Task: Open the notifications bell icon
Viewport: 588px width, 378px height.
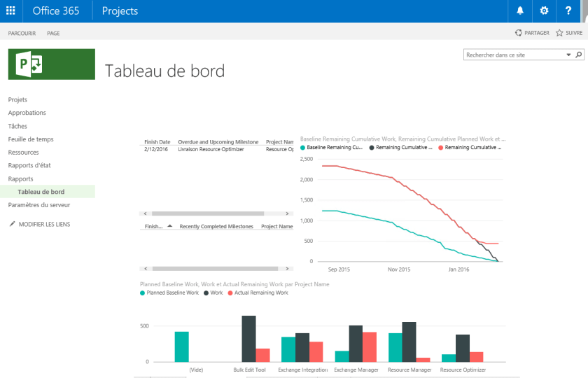Action: [x=519, y=10]
